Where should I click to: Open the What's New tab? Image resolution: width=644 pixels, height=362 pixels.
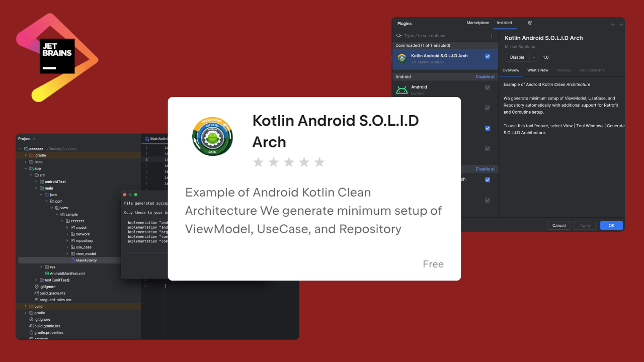click(538, 70)
